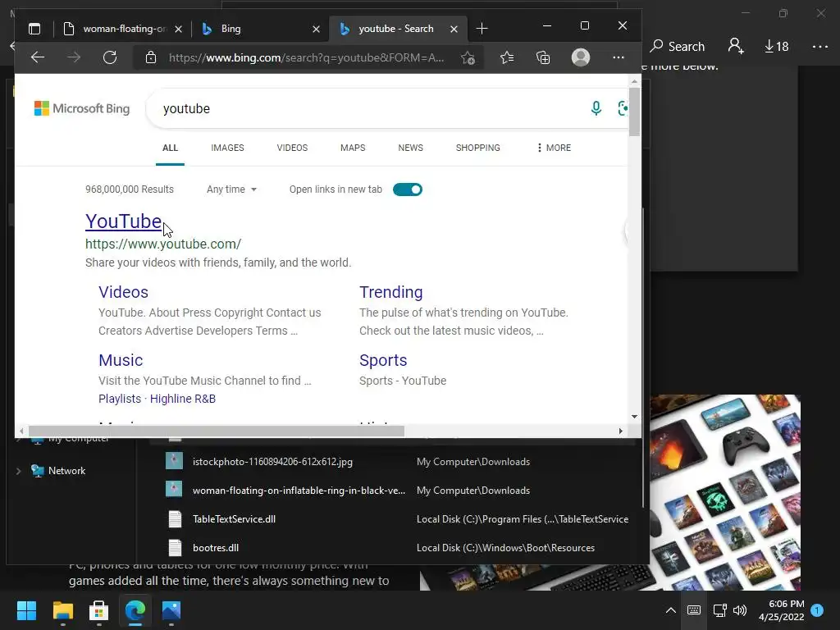View site information lock icon
The width and height of the screenshot is (840, 630).
tap(151, 57)
